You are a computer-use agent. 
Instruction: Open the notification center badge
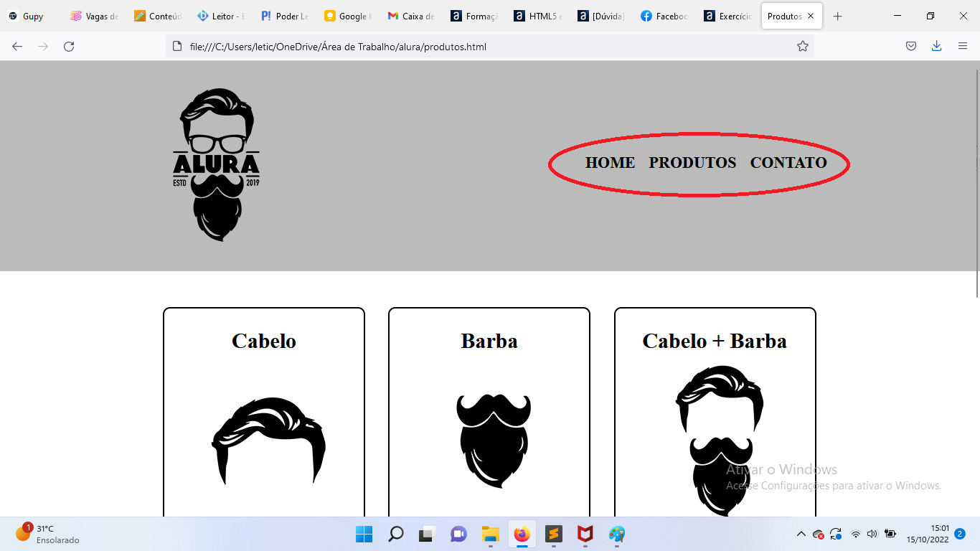(960, 534)
